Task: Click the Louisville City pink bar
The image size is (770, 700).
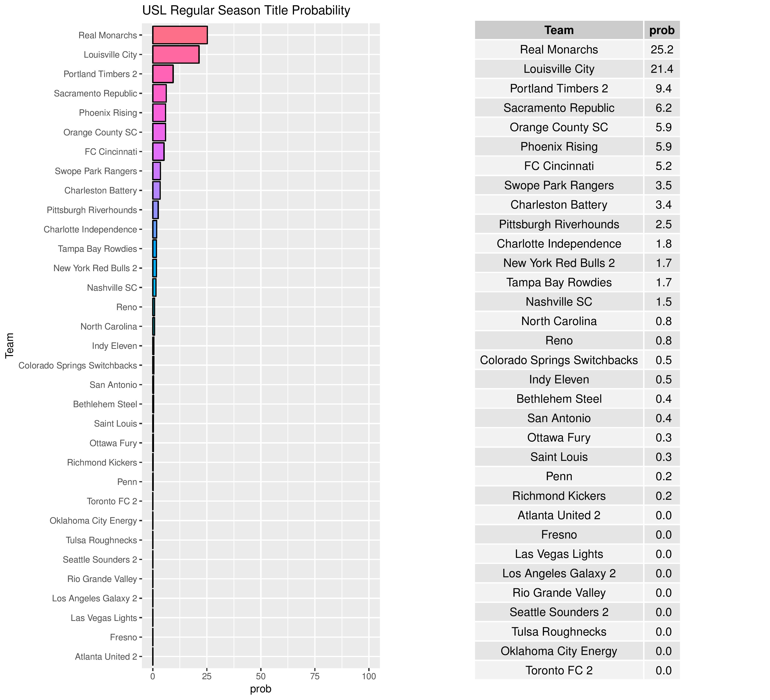Action: (x=176, y=55)
